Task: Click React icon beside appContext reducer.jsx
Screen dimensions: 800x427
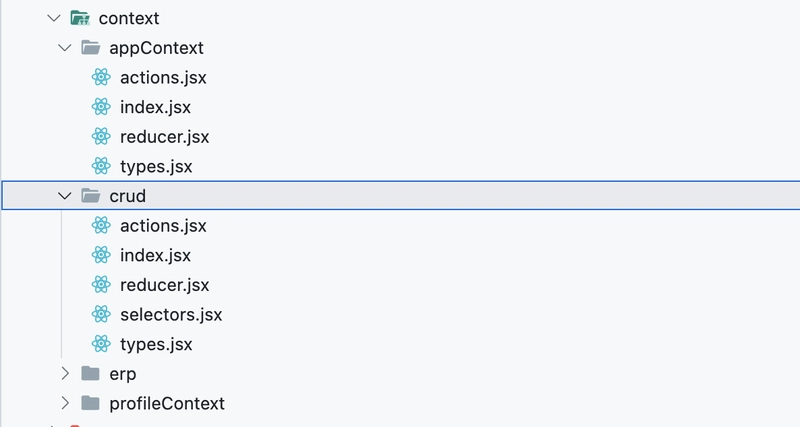Action: click(101, 136)
